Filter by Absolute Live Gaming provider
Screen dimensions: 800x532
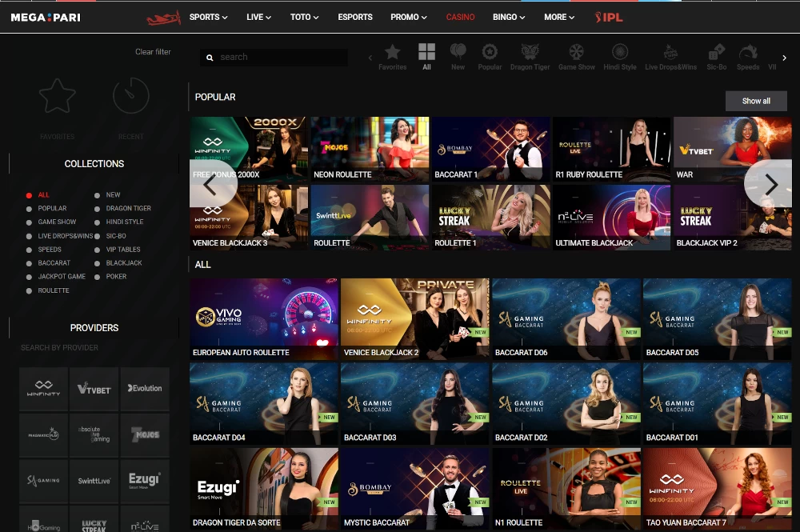[x=94, y=434]
